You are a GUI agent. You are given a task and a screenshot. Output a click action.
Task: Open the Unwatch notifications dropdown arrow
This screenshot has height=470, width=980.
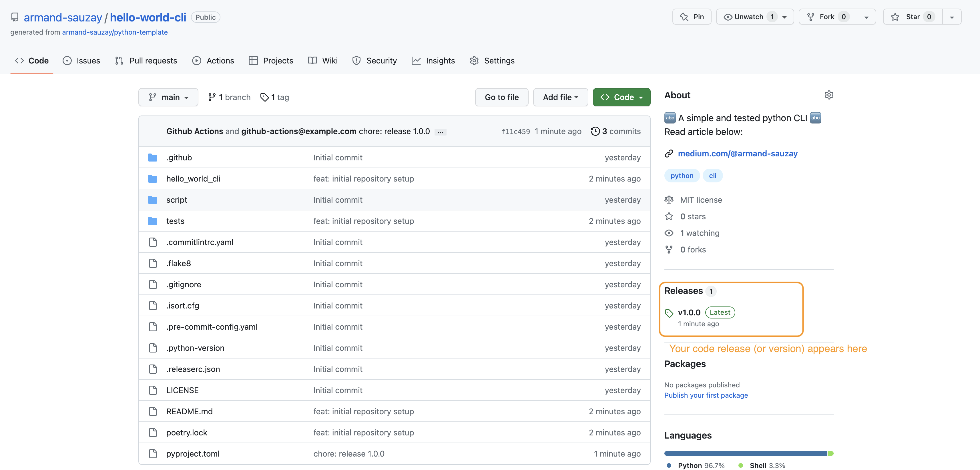coord(784,17)
